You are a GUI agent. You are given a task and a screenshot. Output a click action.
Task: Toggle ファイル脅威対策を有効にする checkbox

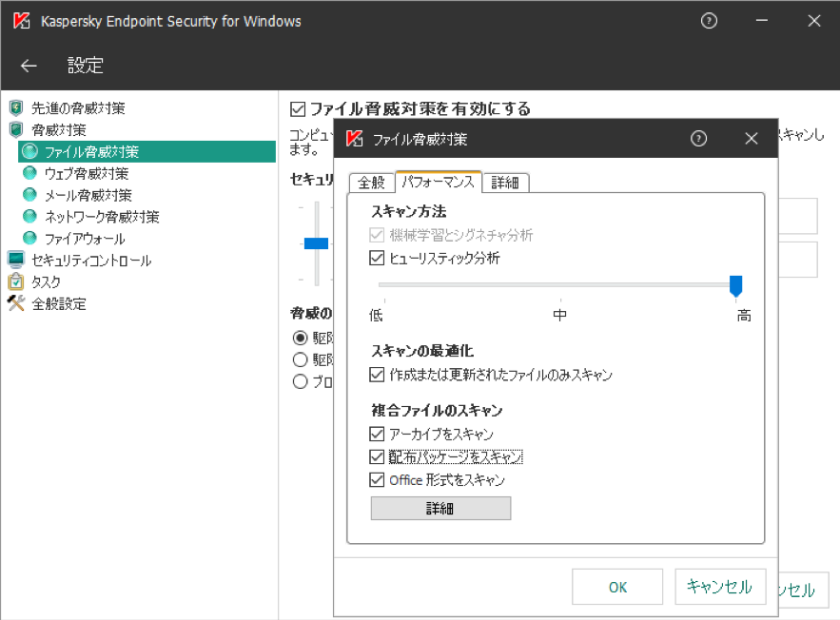(x=298, y=109)
